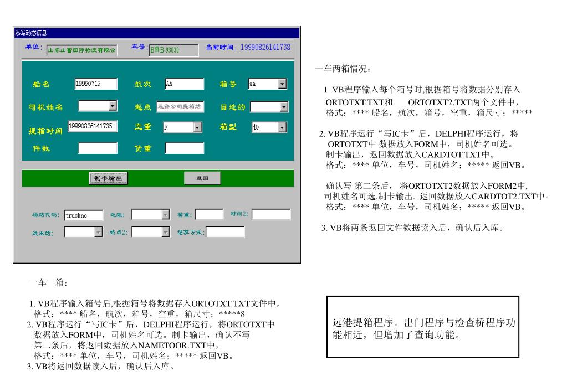Click the 提箱时间 field 19990826141735
567x392 pixels.
click(93, 126)
